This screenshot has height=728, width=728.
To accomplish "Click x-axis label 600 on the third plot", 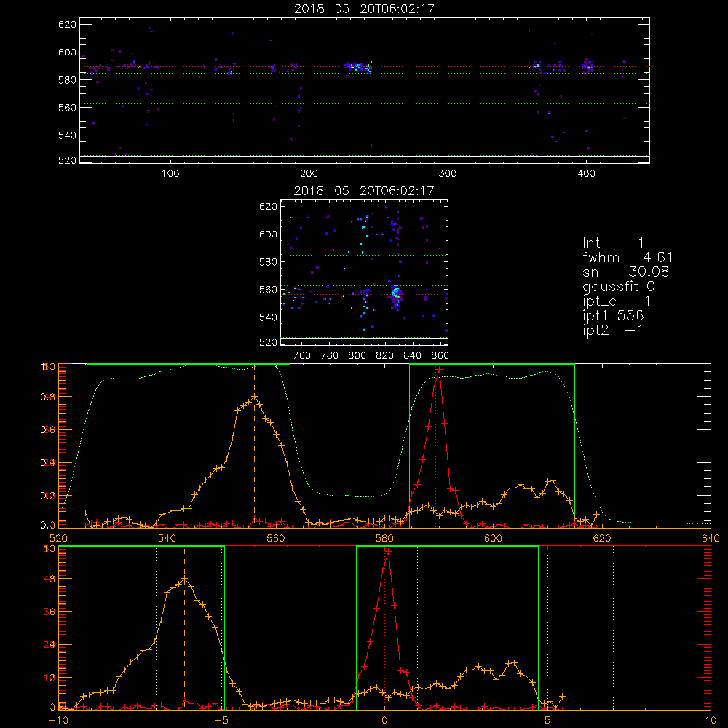I will click(493, 539).
